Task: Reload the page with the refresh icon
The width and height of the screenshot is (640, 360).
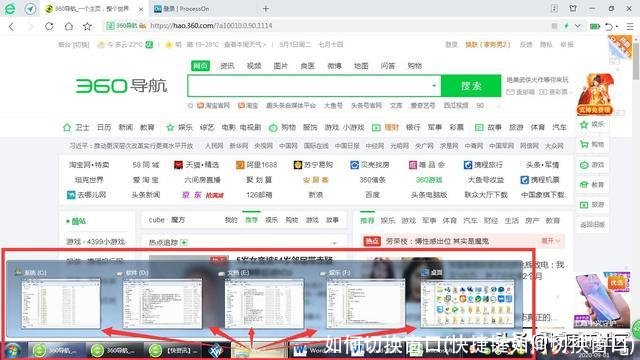Action: [x=49, y=26]
